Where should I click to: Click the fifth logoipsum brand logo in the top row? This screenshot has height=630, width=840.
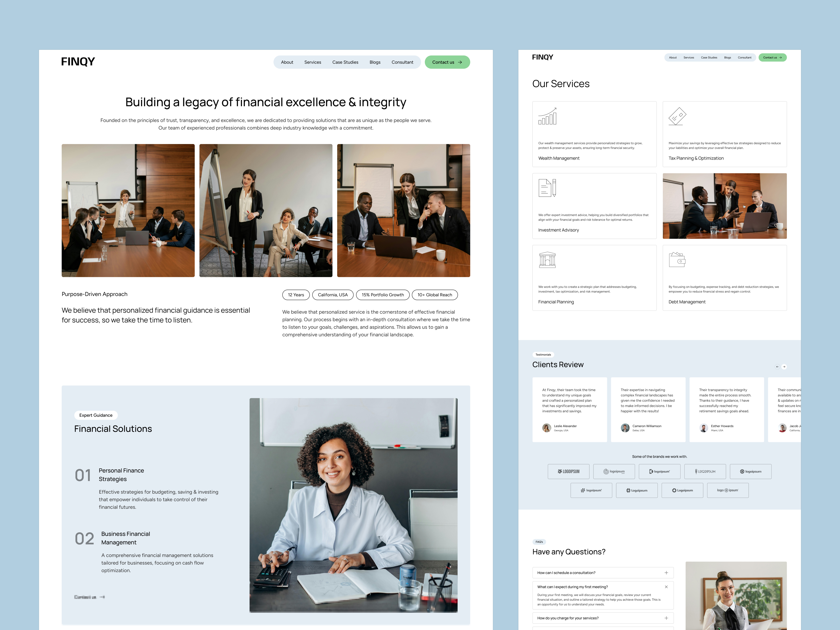coord(751,472)
